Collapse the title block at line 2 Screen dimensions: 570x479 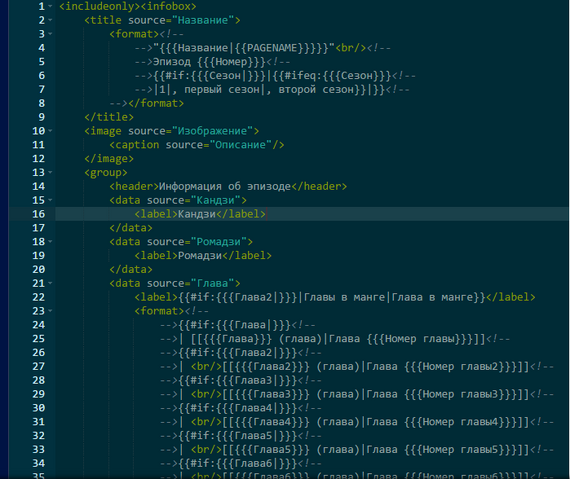pos(50,20)
